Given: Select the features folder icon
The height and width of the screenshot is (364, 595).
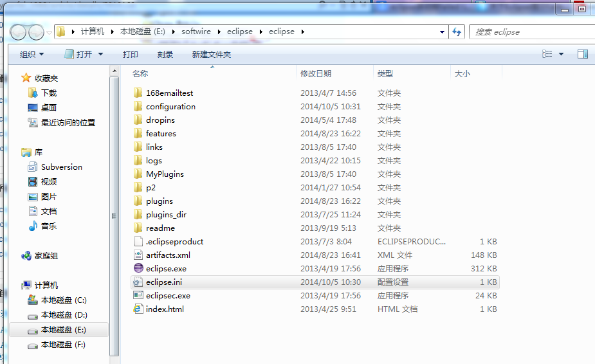Looking at the screenshot, I should (138, 134).
